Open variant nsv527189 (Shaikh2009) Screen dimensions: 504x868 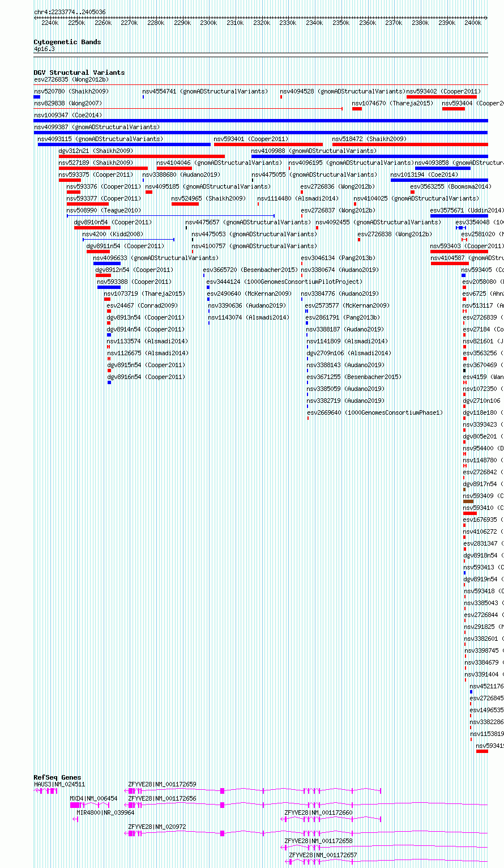tap(96, 163)
